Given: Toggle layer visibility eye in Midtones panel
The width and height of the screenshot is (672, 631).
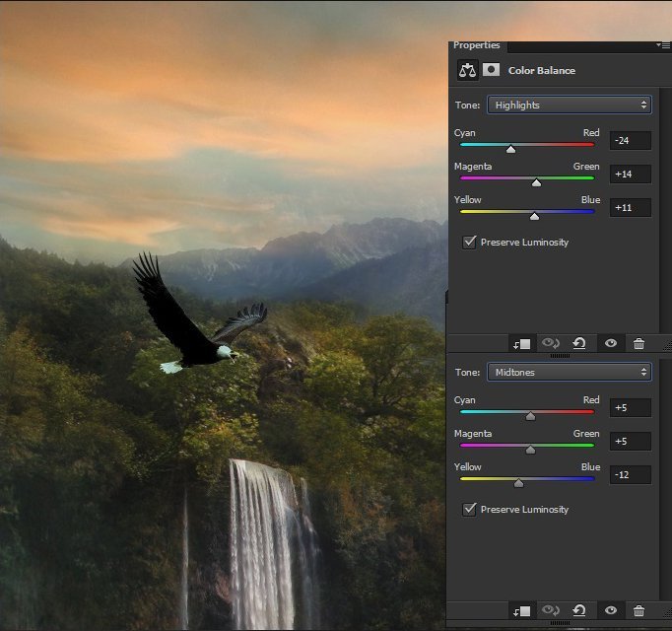Looking at the screenshot, I should [611, 611].
